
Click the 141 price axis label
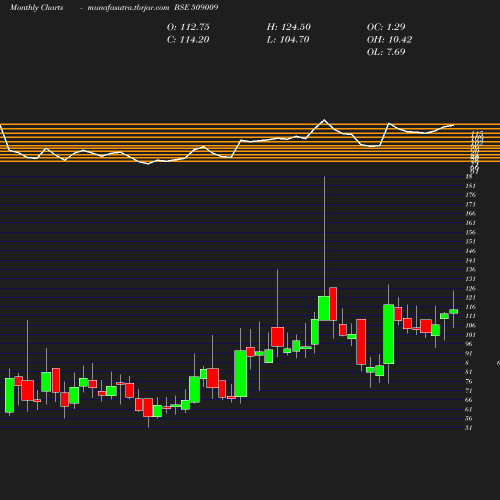(x=470, y=260)
